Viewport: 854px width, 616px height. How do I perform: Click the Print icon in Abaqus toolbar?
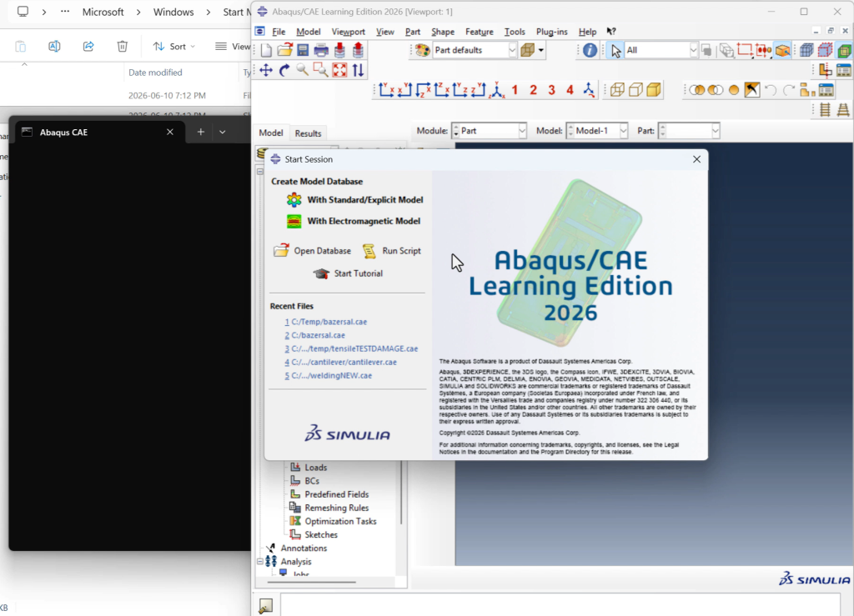point(321,51)
